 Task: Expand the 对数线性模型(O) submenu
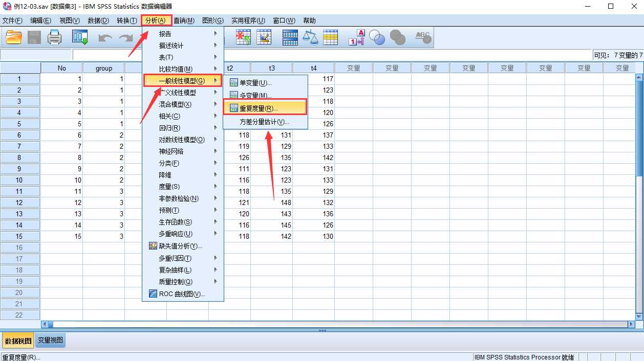[x=216, y=140]
